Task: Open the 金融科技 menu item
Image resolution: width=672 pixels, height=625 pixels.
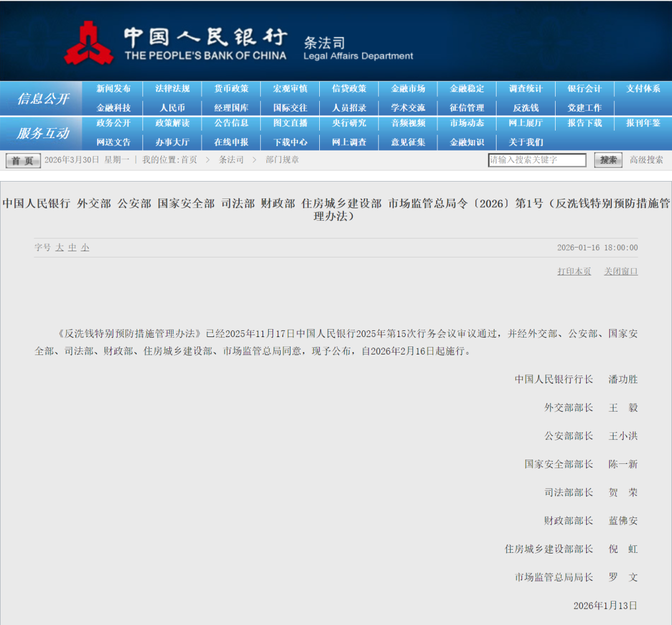Action: point(113,108)
